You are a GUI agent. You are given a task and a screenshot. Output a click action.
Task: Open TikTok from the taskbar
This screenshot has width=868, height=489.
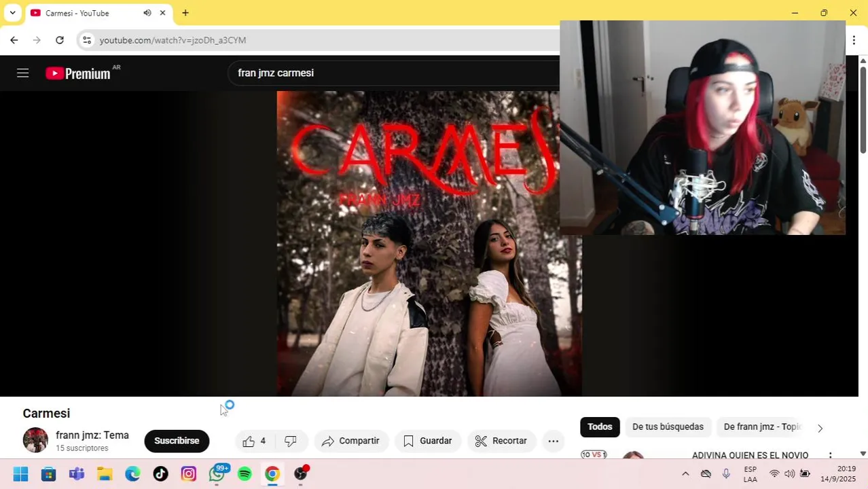point(160,474)
